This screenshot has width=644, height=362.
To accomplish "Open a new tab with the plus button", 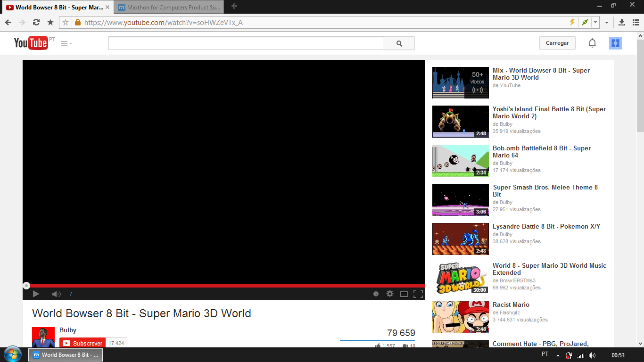I will pyautogui.click(x=234, y=7).
